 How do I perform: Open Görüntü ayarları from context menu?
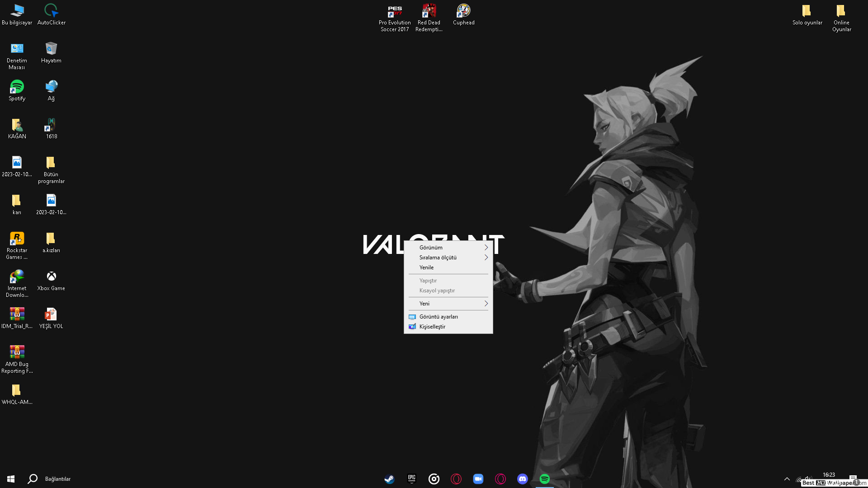pos(439,317)
